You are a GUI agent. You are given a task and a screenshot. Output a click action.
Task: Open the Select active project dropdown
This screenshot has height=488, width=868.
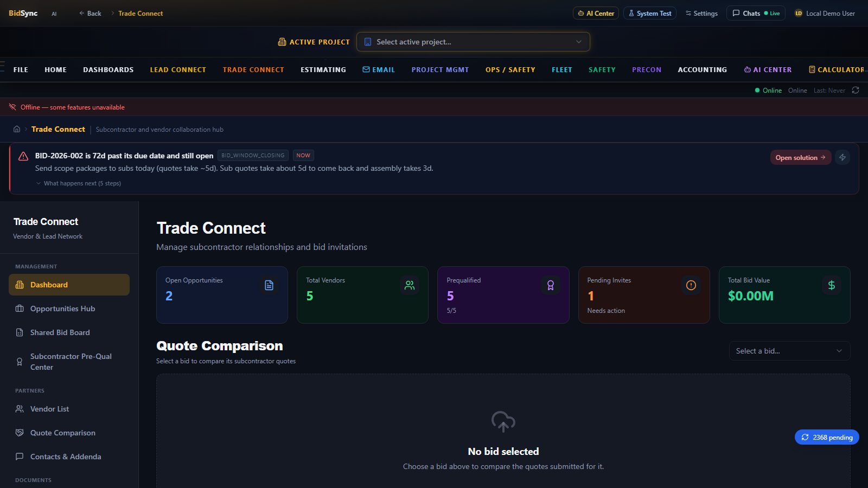coord(473,42)
